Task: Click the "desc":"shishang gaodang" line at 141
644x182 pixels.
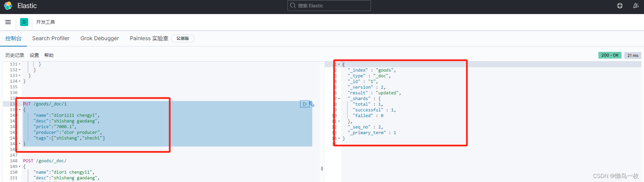Action: pyautogui.click(x=66, y=121)
